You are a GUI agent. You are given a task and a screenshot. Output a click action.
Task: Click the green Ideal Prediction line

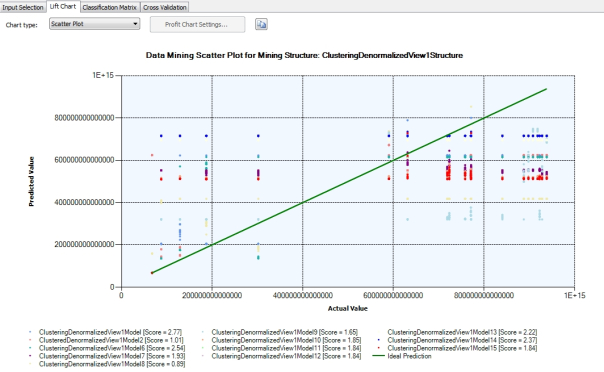click(x=349, y=181)
